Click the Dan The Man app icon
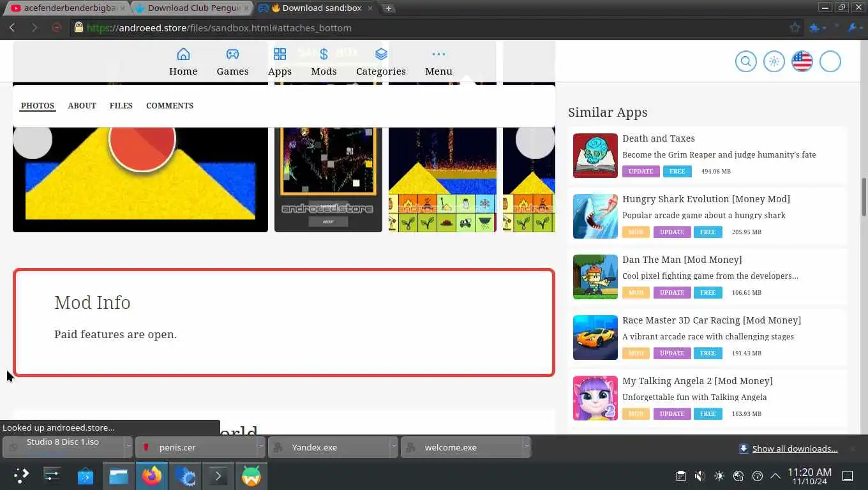Viewport: 868px width, 490px height. pyautogui.click(x=595, y=277)
